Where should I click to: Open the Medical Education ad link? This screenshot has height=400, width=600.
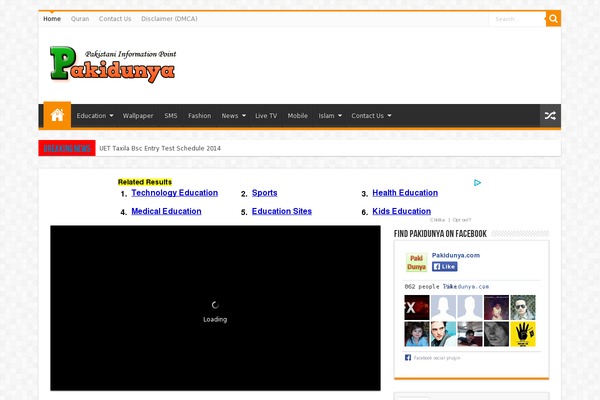pyautogui.click(x=166, y=211)
